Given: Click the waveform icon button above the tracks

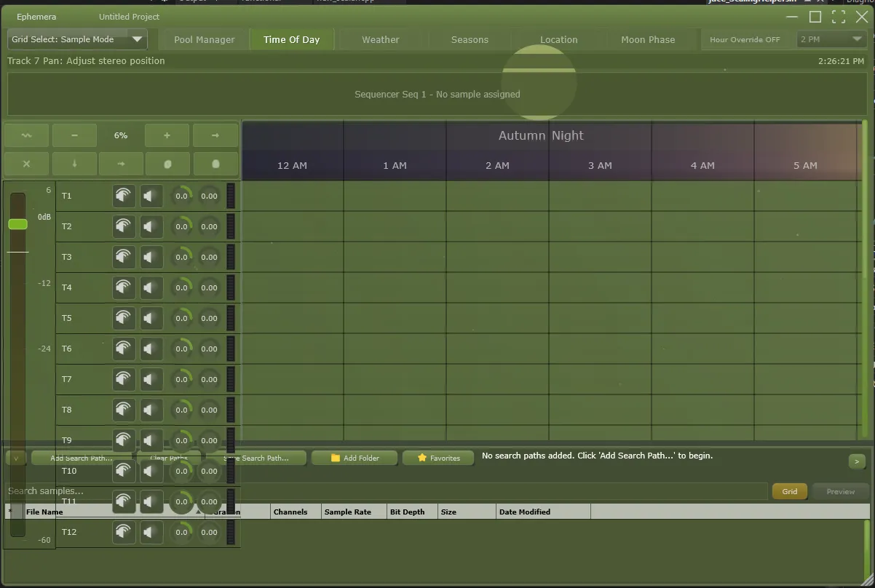Looking at the screenshot, I should tap(26, 135).
